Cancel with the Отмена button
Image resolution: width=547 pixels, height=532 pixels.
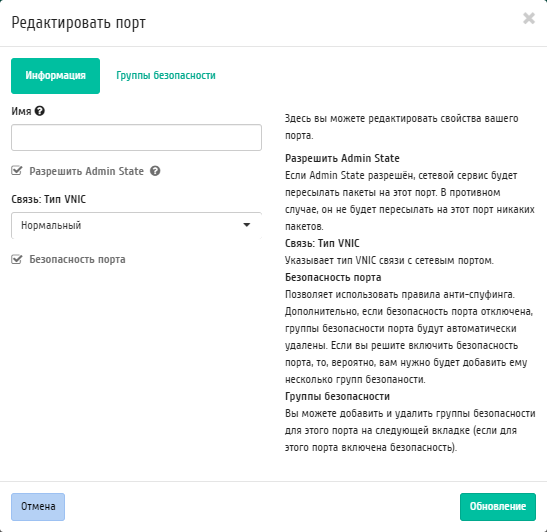(38, 507)
